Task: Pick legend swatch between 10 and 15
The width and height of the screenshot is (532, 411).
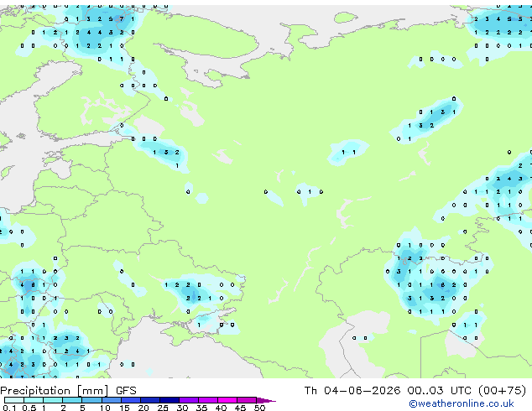Action: 112,400
